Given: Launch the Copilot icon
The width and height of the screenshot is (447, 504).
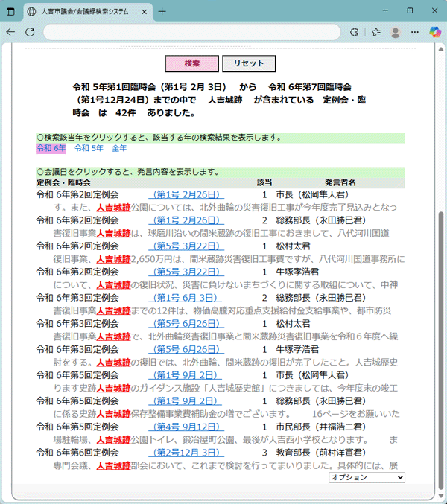Looking at the screenshot, I should click(x=435, y=32).
